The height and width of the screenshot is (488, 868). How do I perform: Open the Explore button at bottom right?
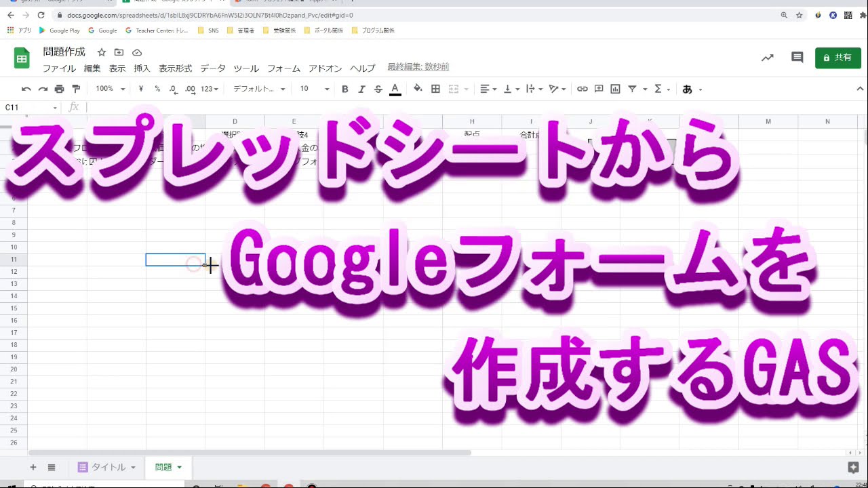(853, 467)
